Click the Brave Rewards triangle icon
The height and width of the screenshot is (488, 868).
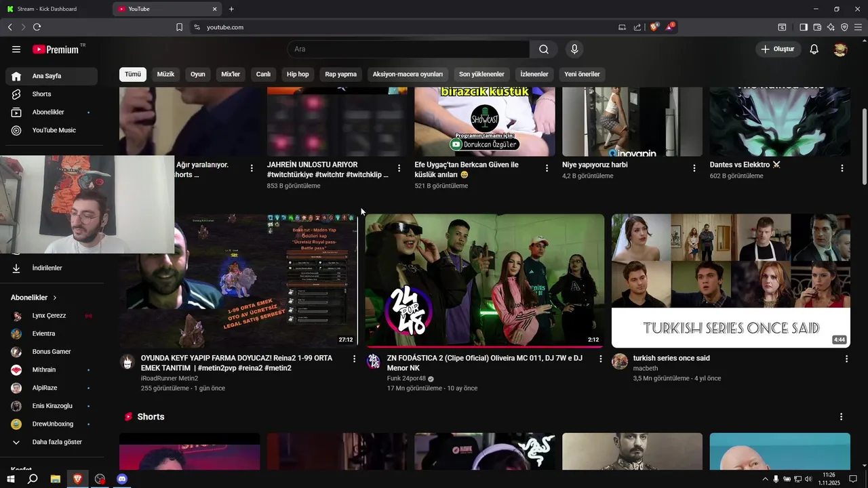point(671,27)
